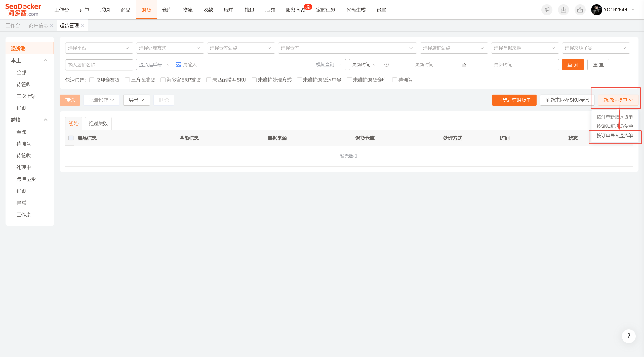Open the 更新时间 time type dropdown
This screenshot has height=357, width=644.
tap(365, 65)
